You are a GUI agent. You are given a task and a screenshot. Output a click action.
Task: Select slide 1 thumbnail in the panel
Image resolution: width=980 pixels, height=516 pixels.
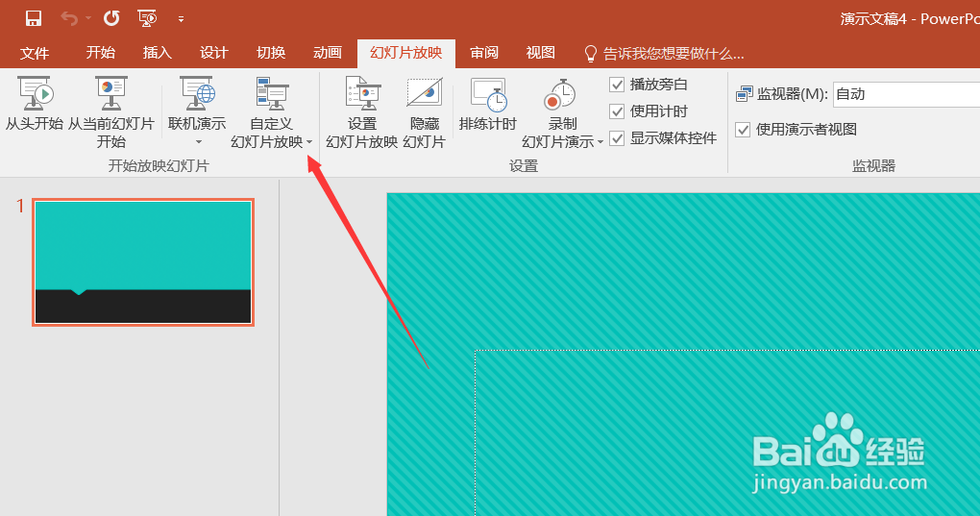pos(143,262)
